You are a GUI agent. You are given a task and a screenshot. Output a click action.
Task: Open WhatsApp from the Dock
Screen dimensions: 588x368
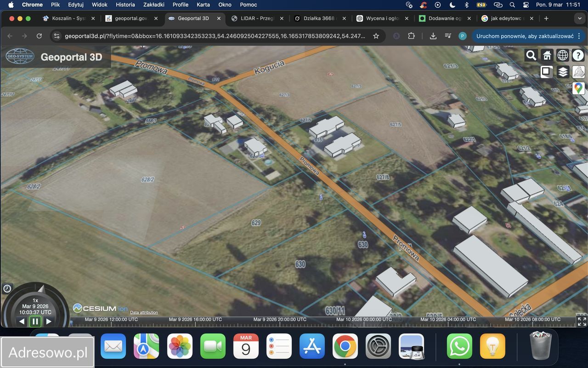[x=459, y=346]
